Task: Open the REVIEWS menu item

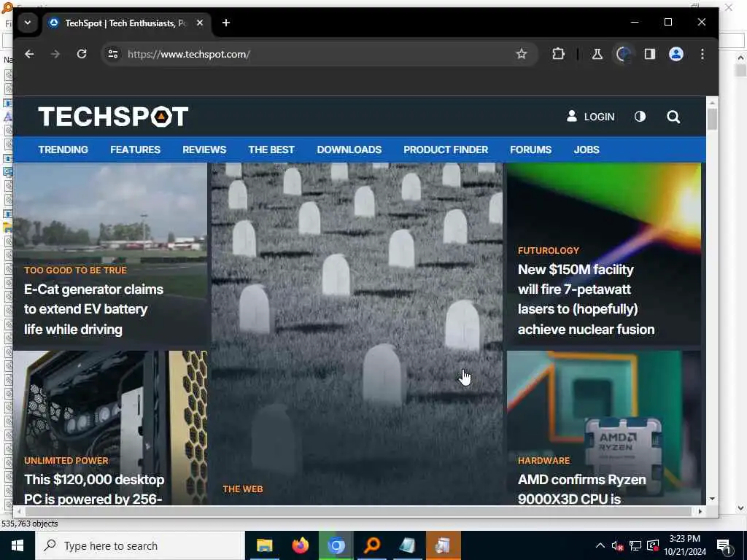Action: tap(204, 149)
